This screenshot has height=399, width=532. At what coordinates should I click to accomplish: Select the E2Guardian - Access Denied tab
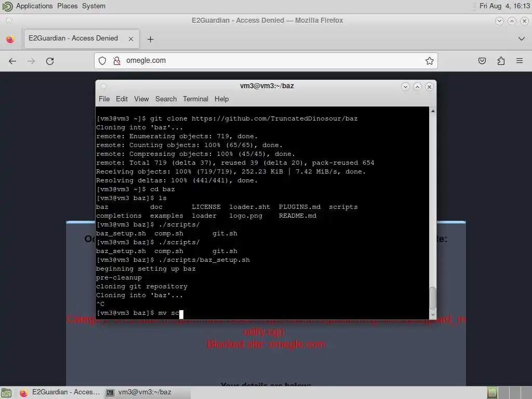82,38
